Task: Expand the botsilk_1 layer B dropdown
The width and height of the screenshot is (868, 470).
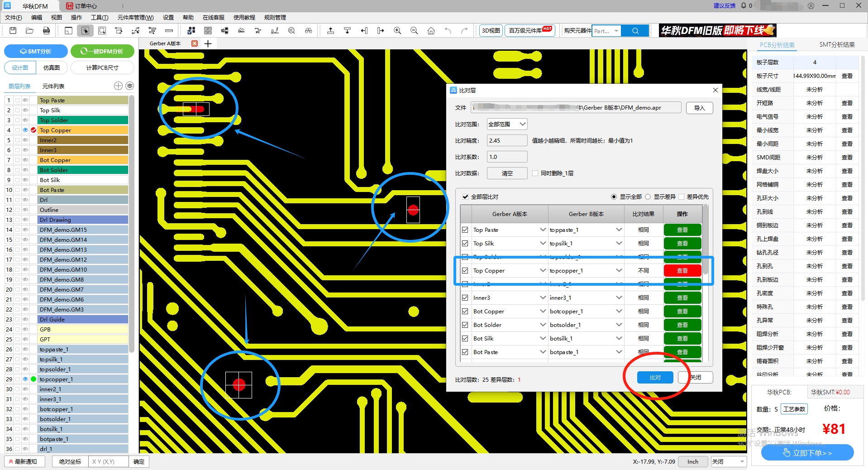Action: (x=619, y=339)
